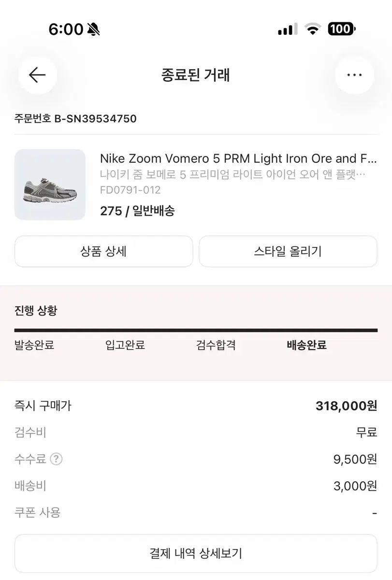Tap the cellular signal bars icon
This screenshot has width=392, height=580.
click(x=288, y=29)
